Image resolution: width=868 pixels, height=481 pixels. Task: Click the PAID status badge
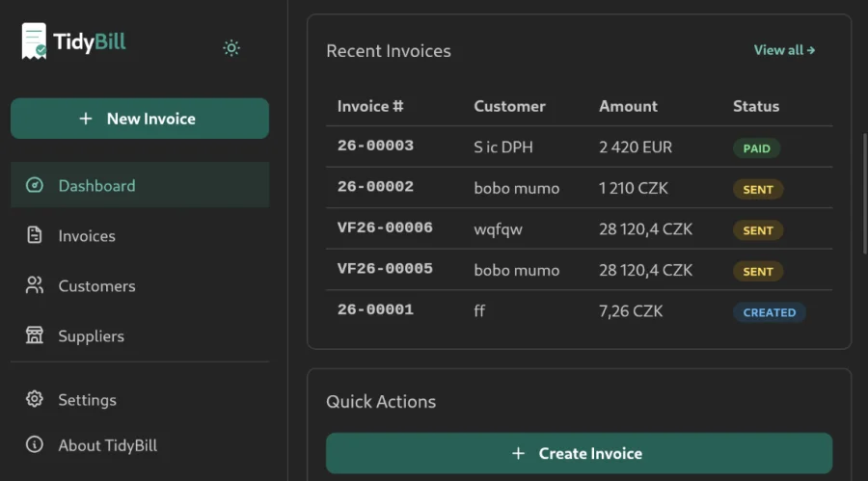(756, 148)
